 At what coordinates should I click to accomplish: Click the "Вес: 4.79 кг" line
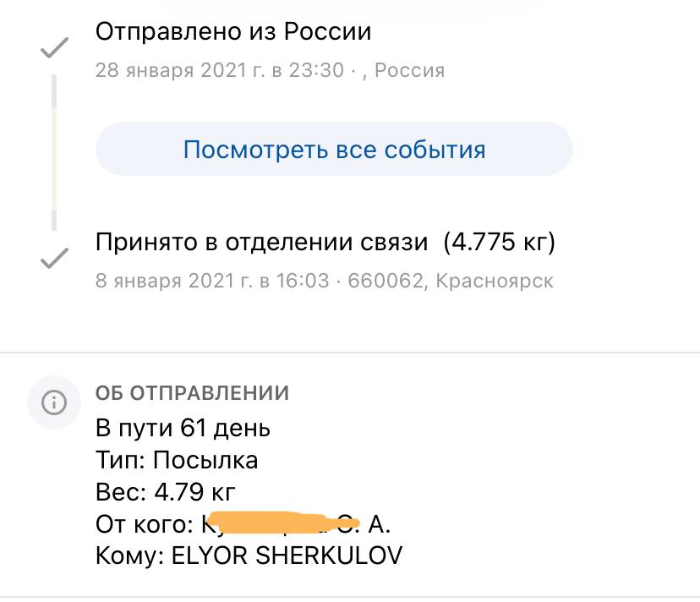click(x=165, y=493)
